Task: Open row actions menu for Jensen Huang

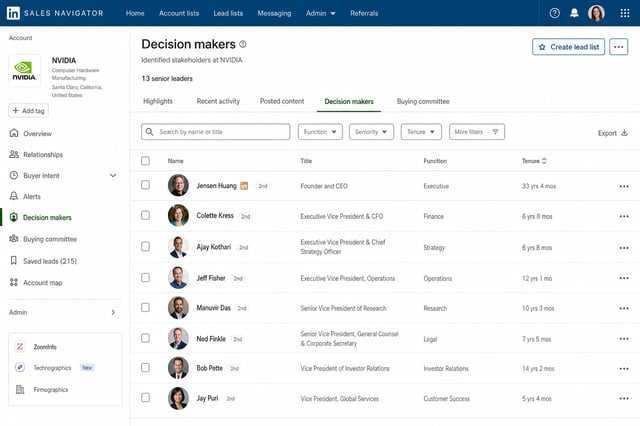Action: [x=624, y=186]
